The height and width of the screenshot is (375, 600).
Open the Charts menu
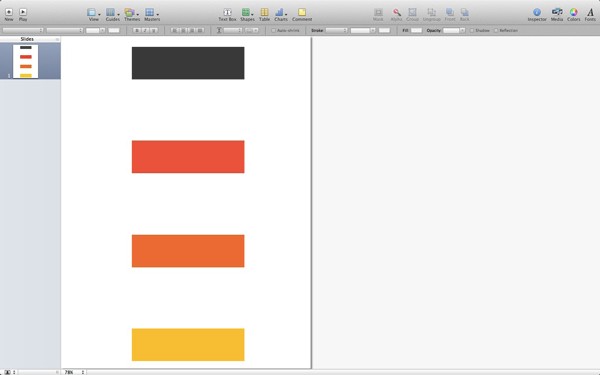point(281,15)
